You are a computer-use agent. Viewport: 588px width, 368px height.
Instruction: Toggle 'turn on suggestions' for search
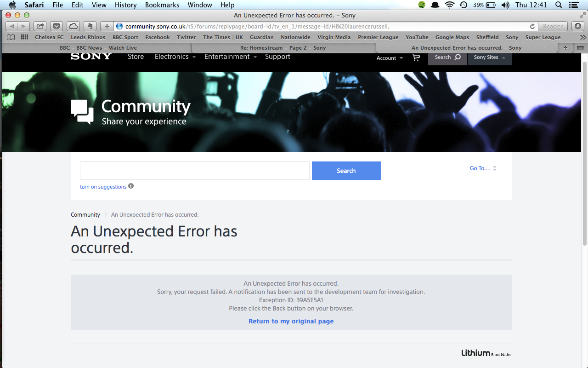103,187
